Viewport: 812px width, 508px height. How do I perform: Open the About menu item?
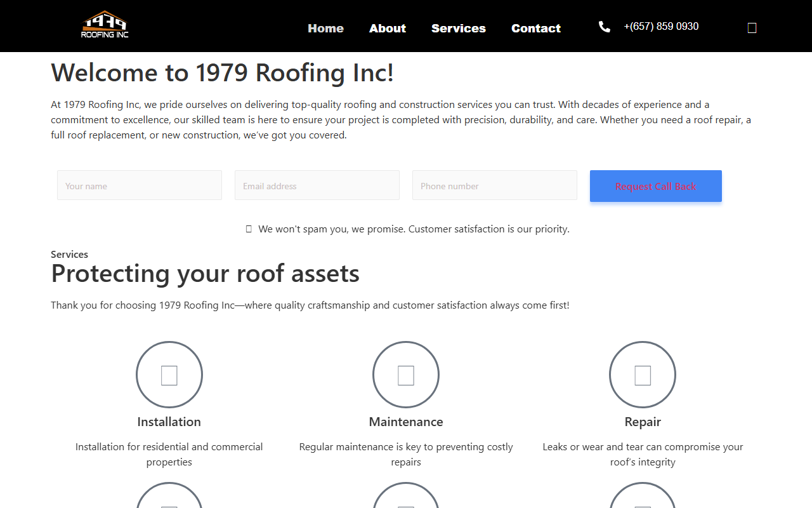tap(388, 28)
